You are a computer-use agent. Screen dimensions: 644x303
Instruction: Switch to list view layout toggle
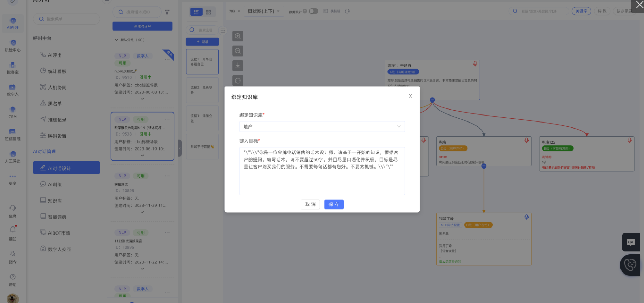click(x=196, y=12)
